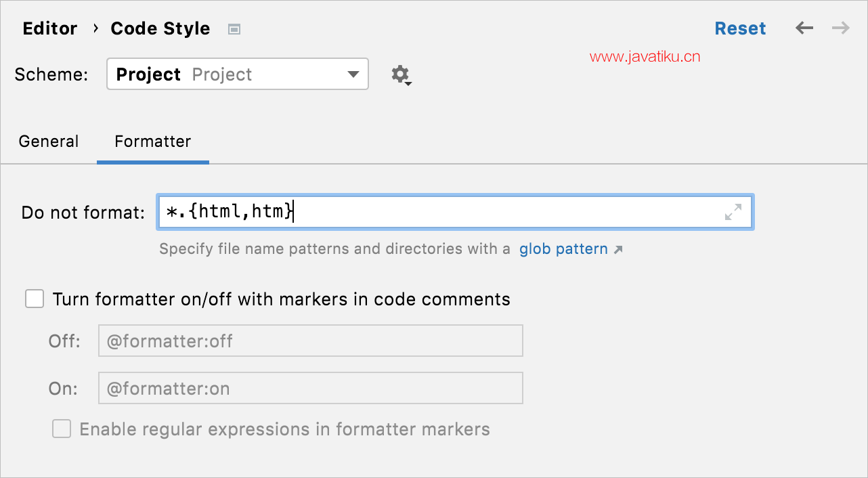This screenshot has height=478, width=868.
Task: Click the Editor breadcrumb
Action: [x=50, y=28]
